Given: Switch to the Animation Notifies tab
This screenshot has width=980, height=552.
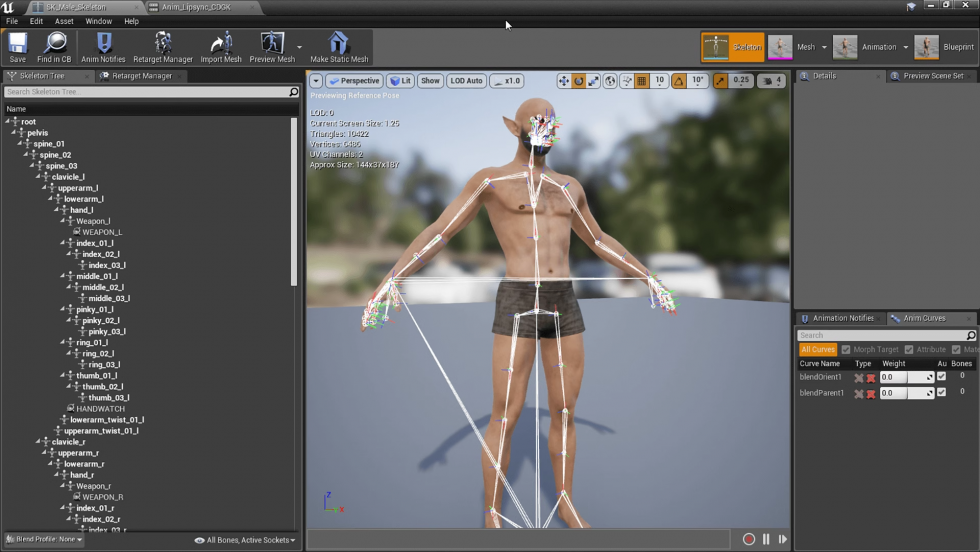Looking at the screenshot, I should [842, 318].
